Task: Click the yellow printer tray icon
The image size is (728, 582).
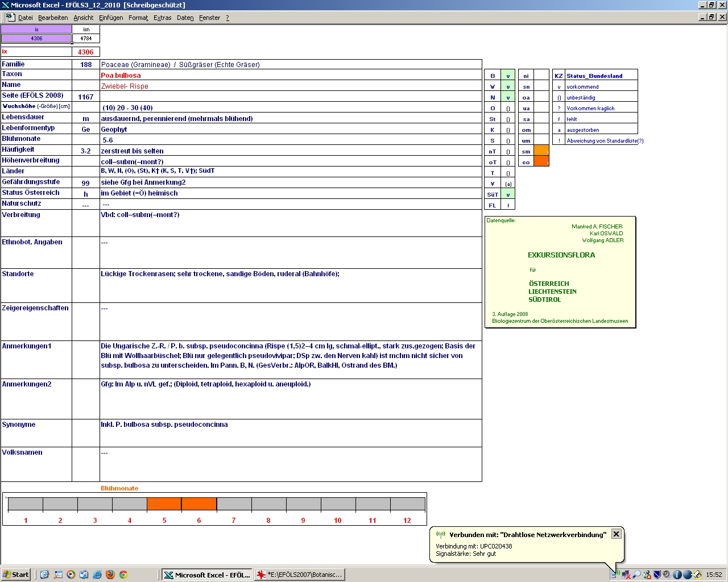Action: (697, 575)
